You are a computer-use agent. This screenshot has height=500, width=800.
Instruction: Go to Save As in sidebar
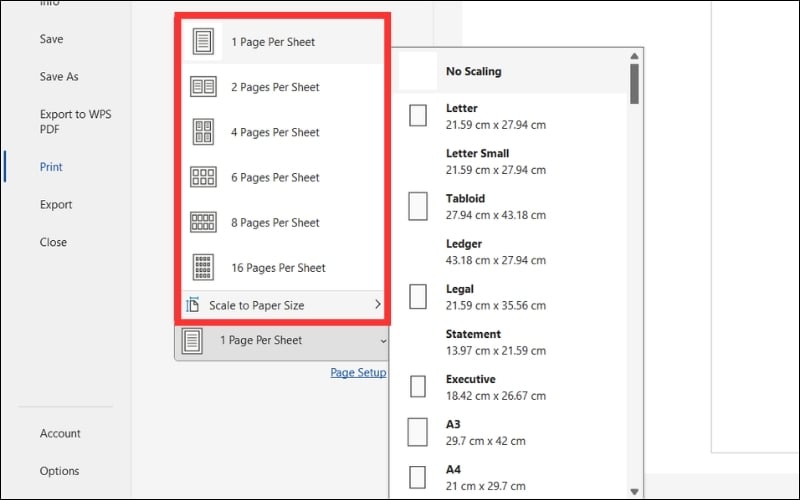click(x=59, y=77)
